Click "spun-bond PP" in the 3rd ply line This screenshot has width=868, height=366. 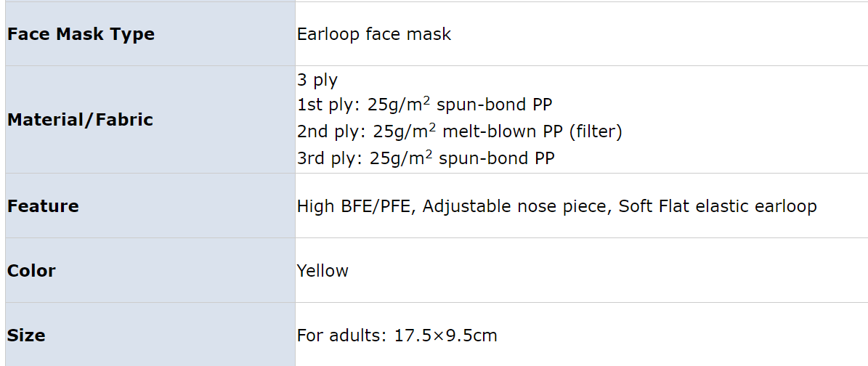tap(497, 158)
